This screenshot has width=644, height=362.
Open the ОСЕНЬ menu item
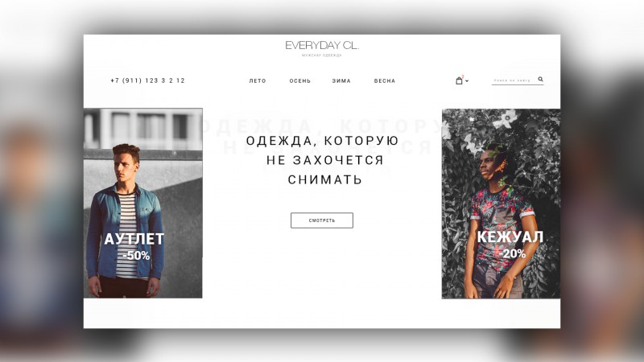pos(300,81)
